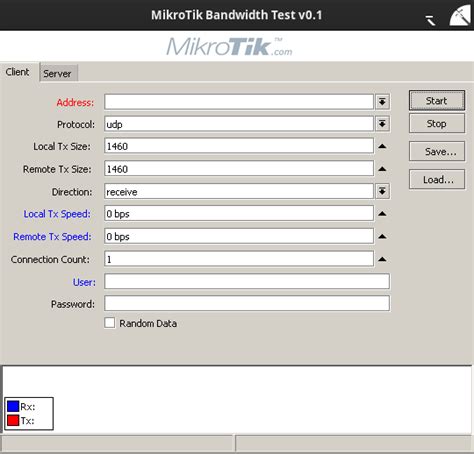Screen dimensions: 474x454
Task: Focus the User input field
Action: pyautogui.click(x=247, y=281)
